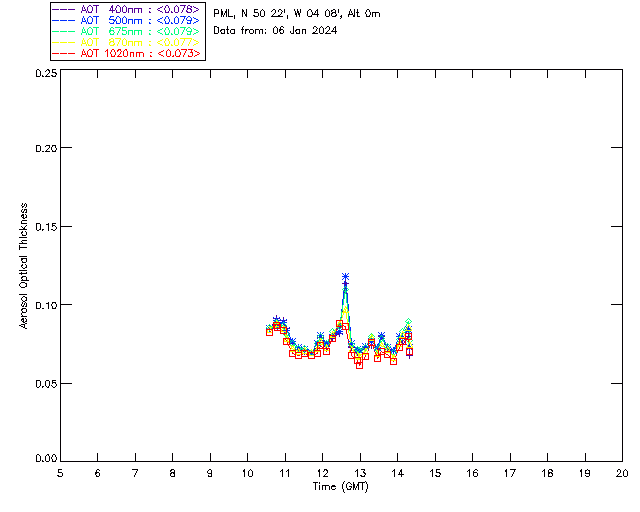Click the highest blue asterisk peak data point
Viewport: 640px width, 512px height.
(x=345, y=277)
